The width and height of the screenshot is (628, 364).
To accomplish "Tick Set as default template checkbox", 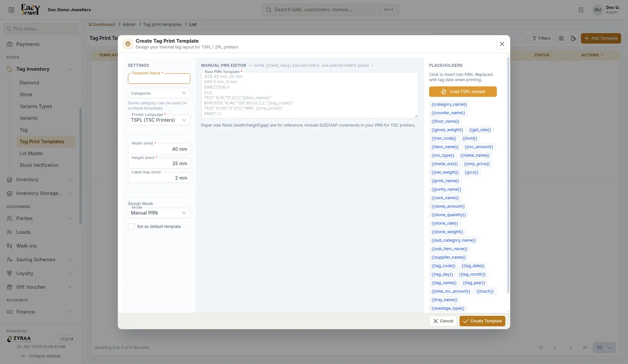I will (x=131, y=227).
